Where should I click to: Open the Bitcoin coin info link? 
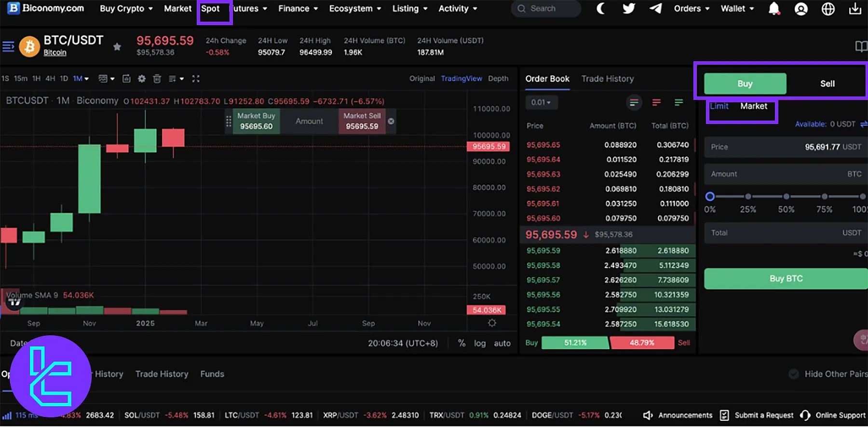(x=55, y=53)
